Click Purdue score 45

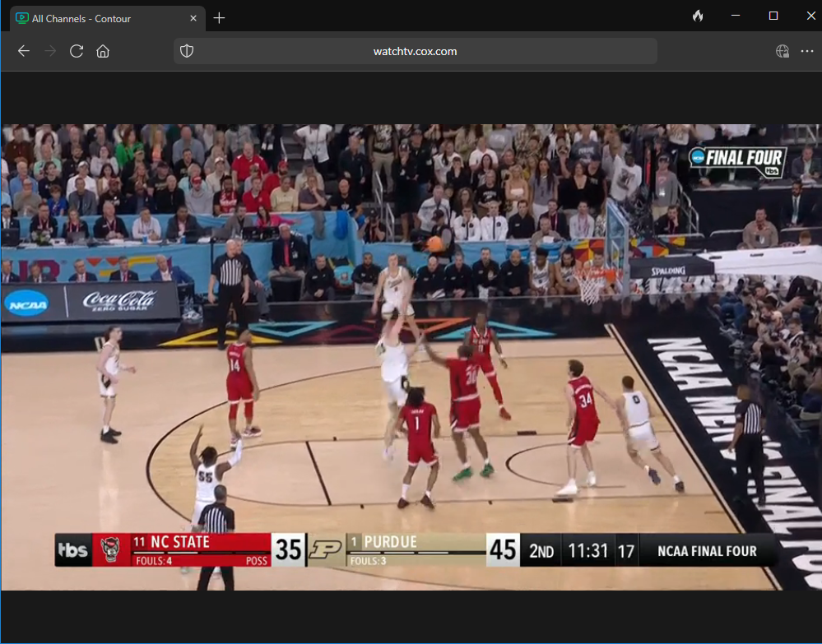tap(504, 549)
